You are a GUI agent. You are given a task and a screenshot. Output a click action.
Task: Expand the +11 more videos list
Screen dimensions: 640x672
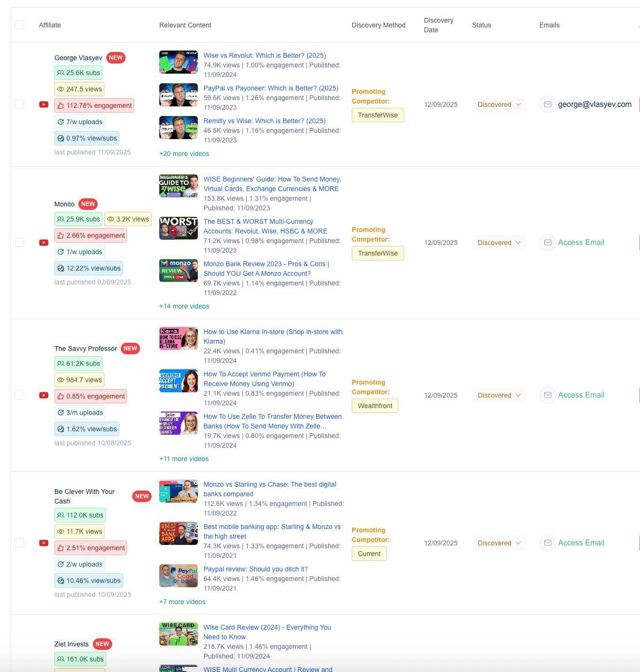point(184,459)
